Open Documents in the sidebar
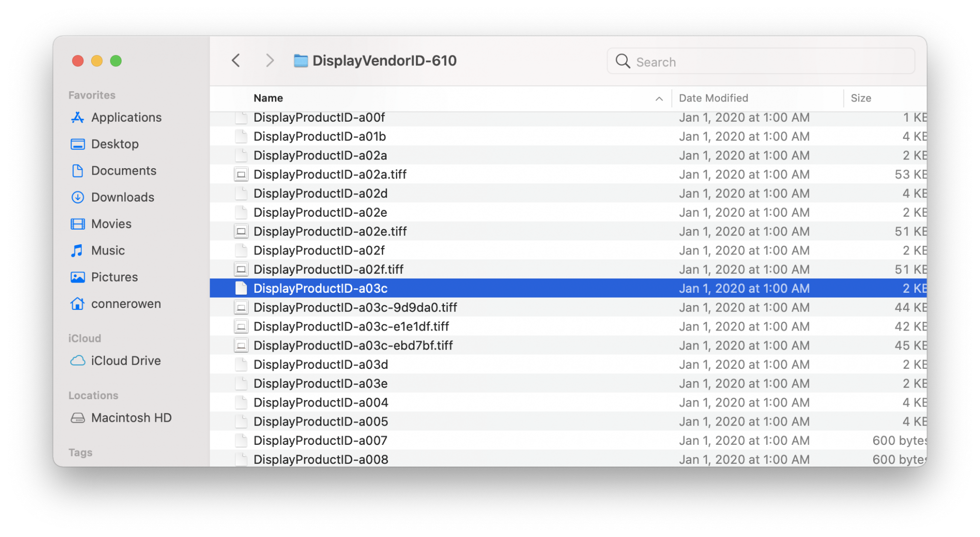 tap(123, 171)
